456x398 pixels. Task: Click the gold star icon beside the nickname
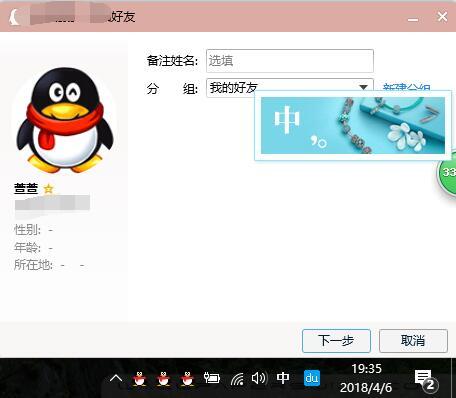pyautogui.click(x=49, y=189)
